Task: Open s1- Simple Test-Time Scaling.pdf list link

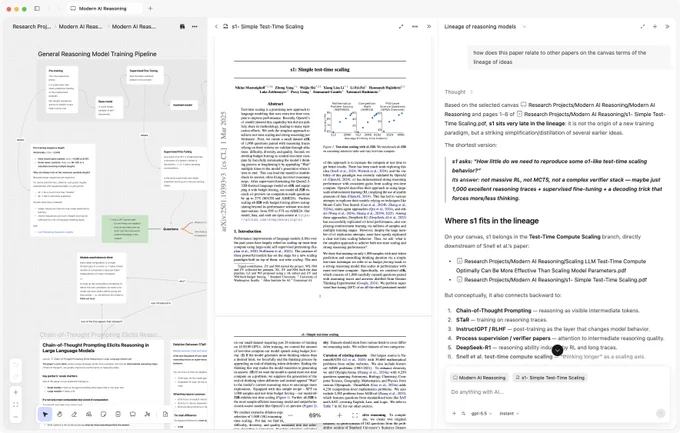Action: (552, 279)
